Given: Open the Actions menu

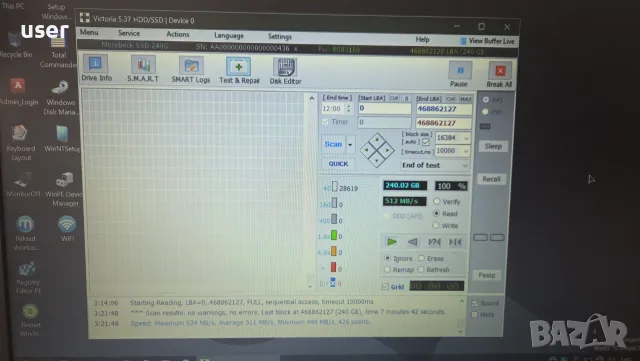Looking at the screenshot, I should [x=178, y=34].
